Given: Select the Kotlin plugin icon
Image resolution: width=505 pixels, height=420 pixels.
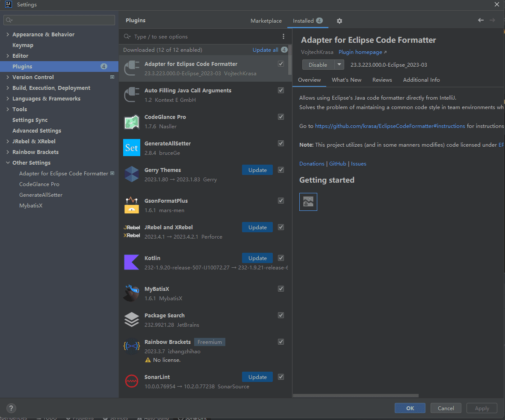Looking at the screenshot, I should click(132, 262).
